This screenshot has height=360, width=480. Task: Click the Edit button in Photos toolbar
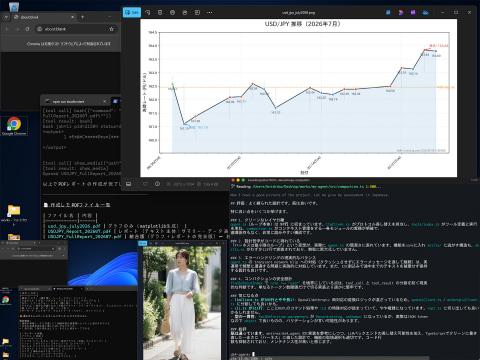tap(132, 12)
